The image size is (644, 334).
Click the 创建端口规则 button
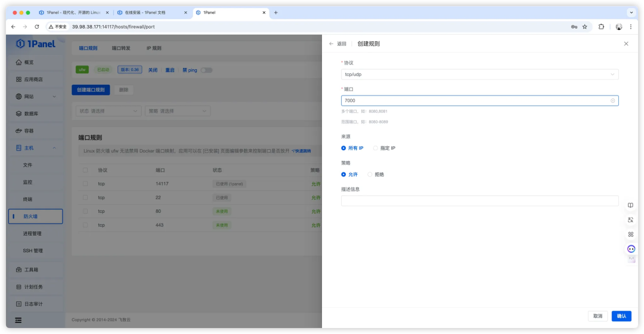91,90
